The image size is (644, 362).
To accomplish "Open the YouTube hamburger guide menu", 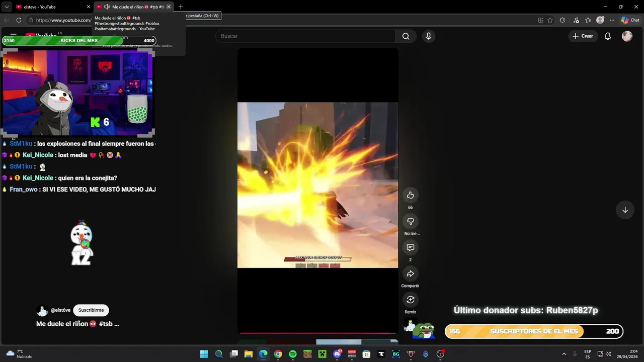I will tap(13, 36).
